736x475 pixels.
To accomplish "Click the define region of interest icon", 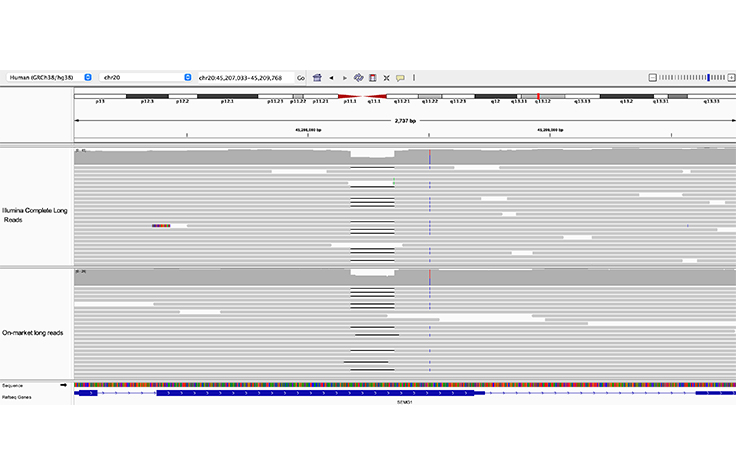I will pyautogui.click(x=372, y=77).
